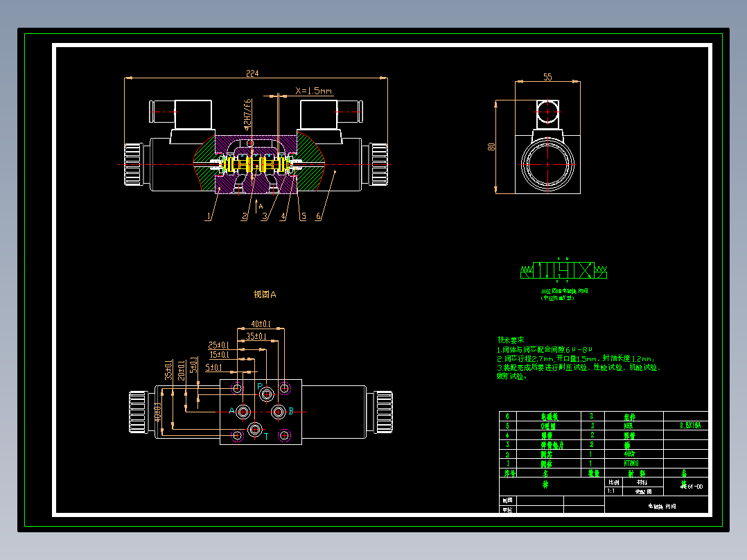Pick the 55 width dimension text

pos(547,77)
